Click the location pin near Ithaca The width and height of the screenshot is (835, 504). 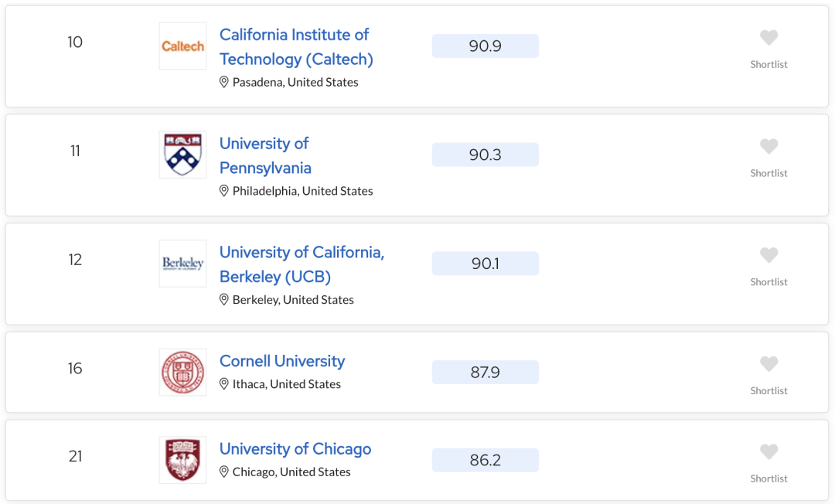(224, 383)
